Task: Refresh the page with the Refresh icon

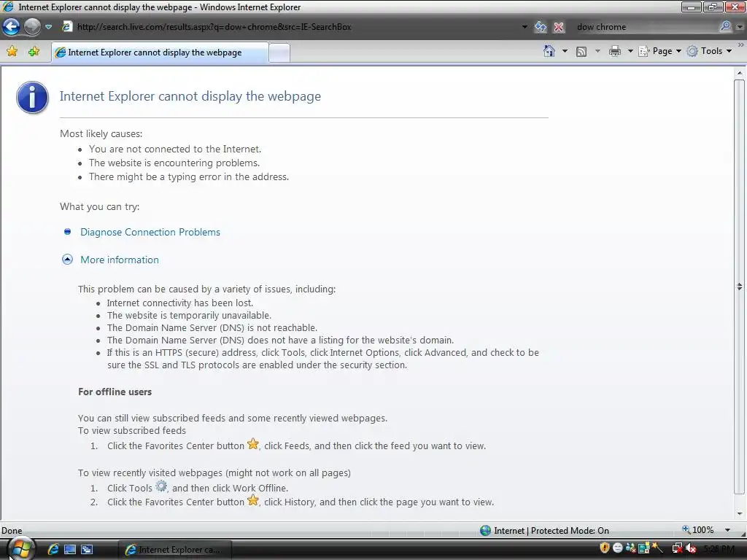Action: click(541, 27)
